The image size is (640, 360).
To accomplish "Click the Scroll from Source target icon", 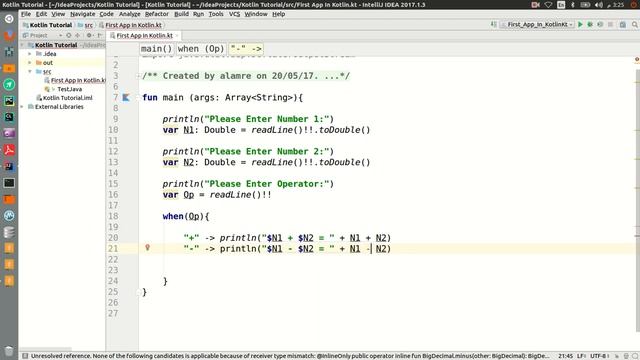I will (x=69, y=36).
